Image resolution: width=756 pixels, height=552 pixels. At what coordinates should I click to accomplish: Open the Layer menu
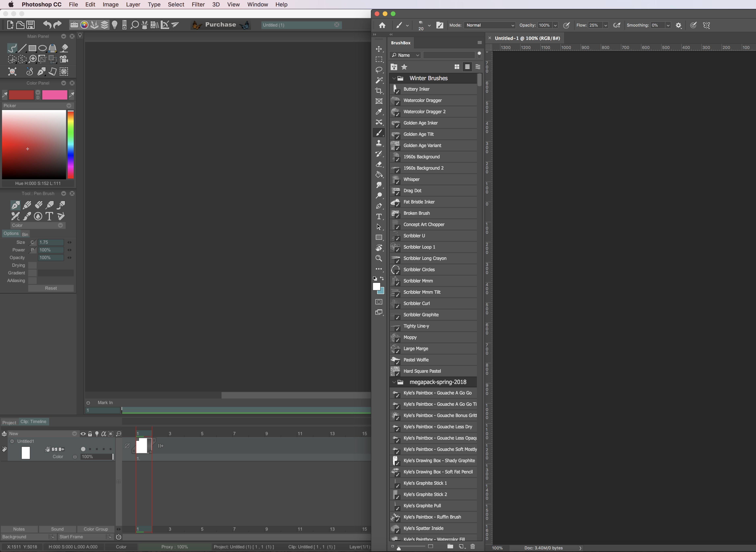point(133,4)
